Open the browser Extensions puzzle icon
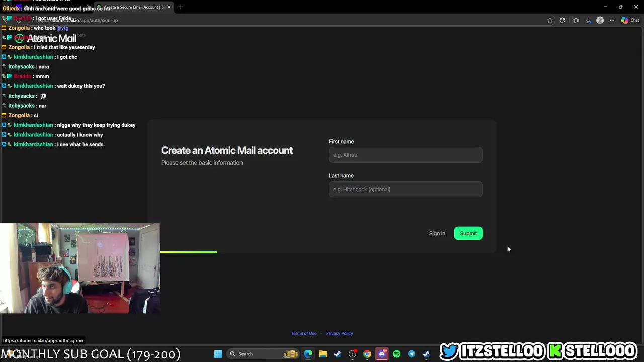Screen dimensions: 644x362 click(x=562, y=20)
